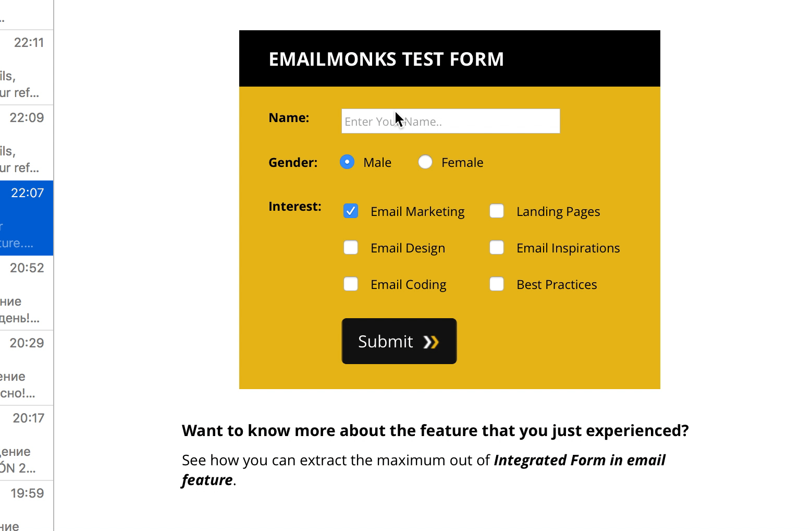Select the Male radio button

click(x=347, y=162)
